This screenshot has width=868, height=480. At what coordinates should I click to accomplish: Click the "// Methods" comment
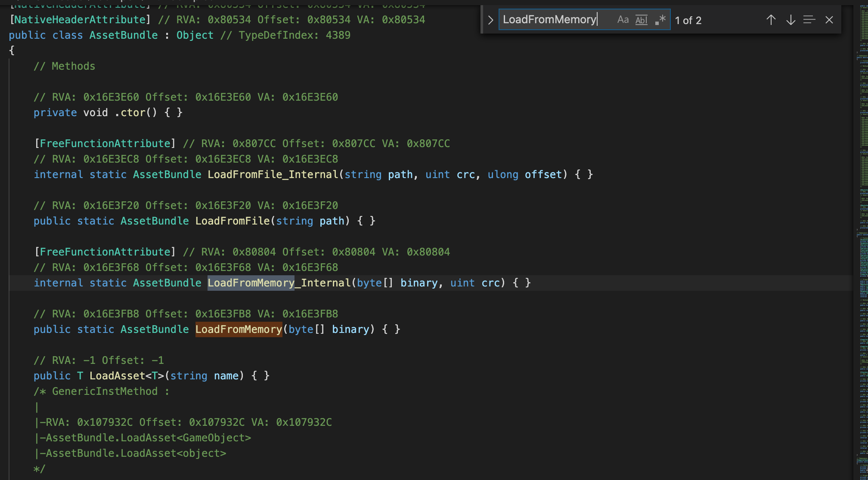pyautogui.click(x=65, y=66)
